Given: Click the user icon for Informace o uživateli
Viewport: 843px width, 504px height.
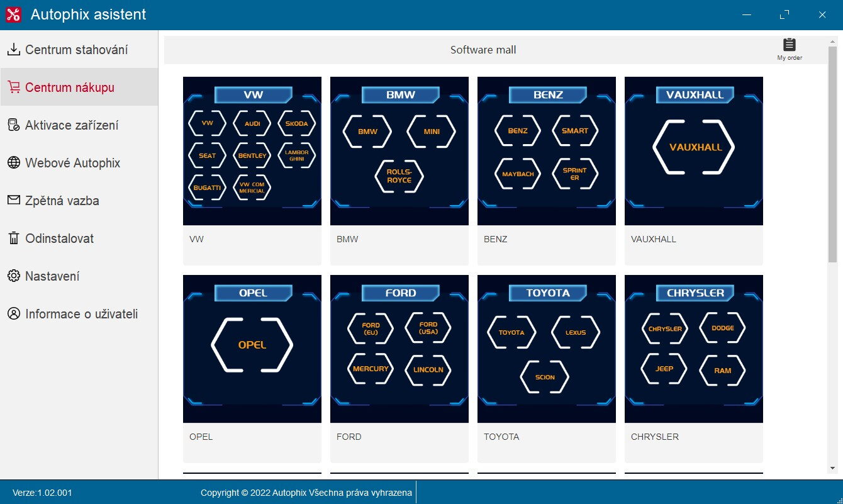Looking at the screenshot, I should pyautogui.click(x=13, y=314).
